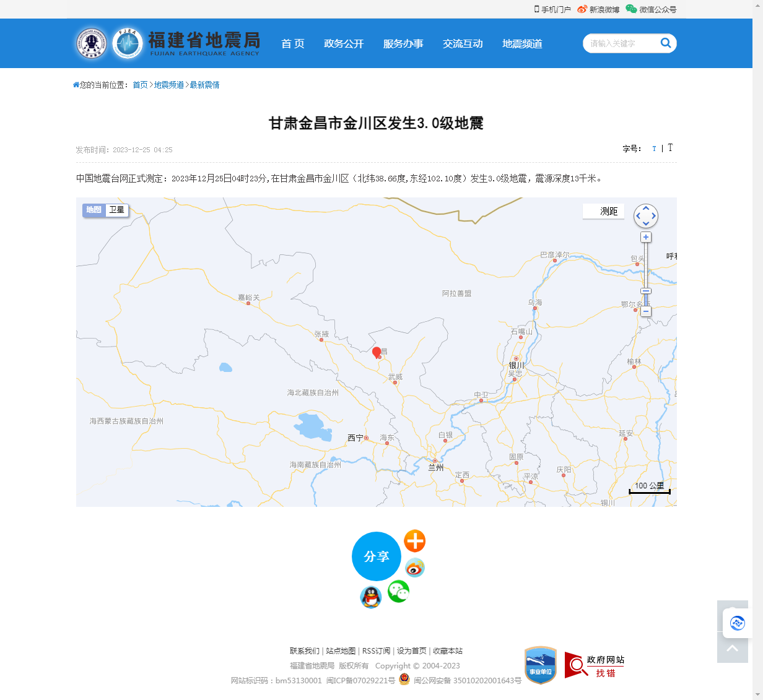Open the 地震频道 menu
Image resolution: width=763 pixels, height=700 pixels.
pos(522,44)
